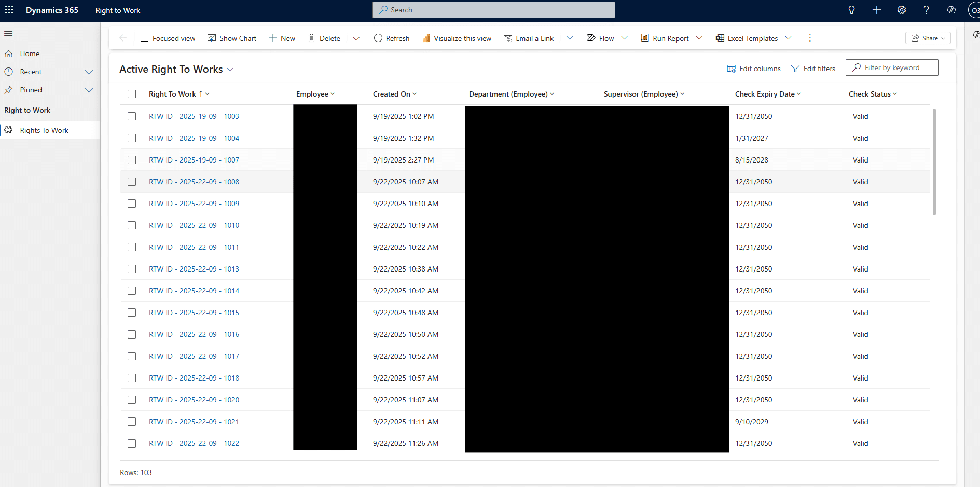The width and height of the screenshot is (980, 487).
Task: Click the more commands vertical ellipsis
Action: 810,38
